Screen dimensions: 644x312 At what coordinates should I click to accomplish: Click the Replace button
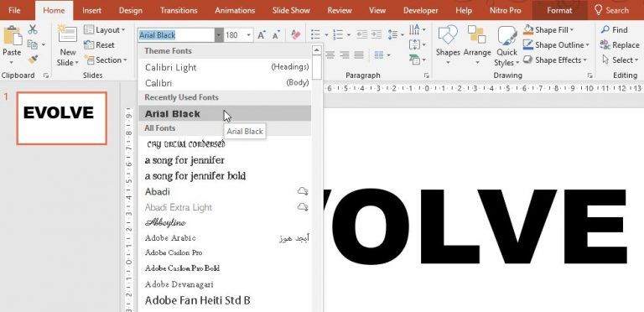coord(620,45)
